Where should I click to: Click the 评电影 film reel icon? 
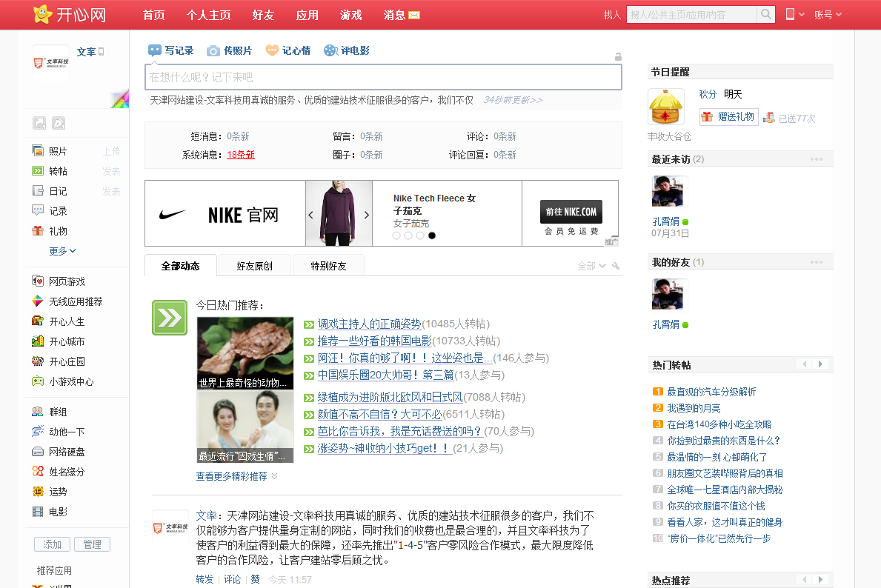[330, 50]
